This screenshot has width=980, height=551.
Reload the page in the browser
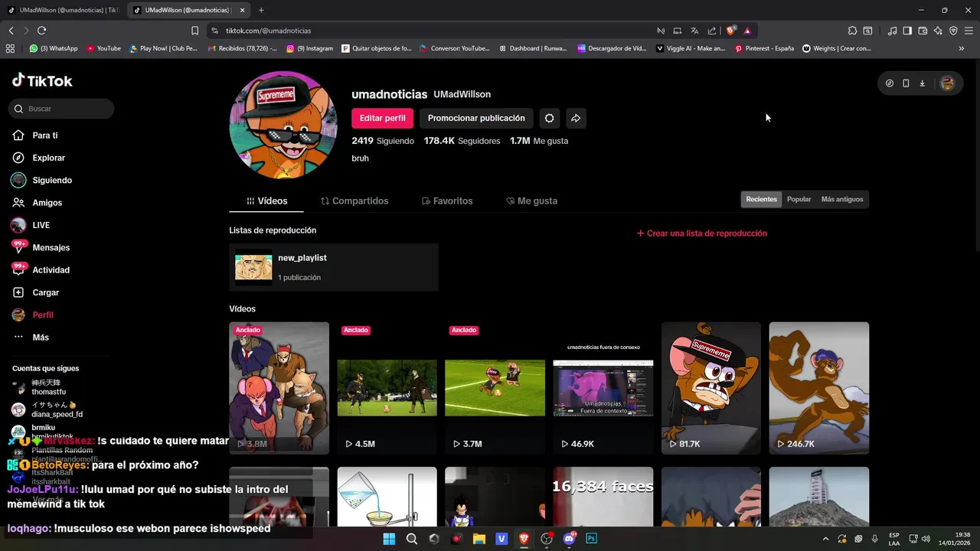tap(41, 31)
